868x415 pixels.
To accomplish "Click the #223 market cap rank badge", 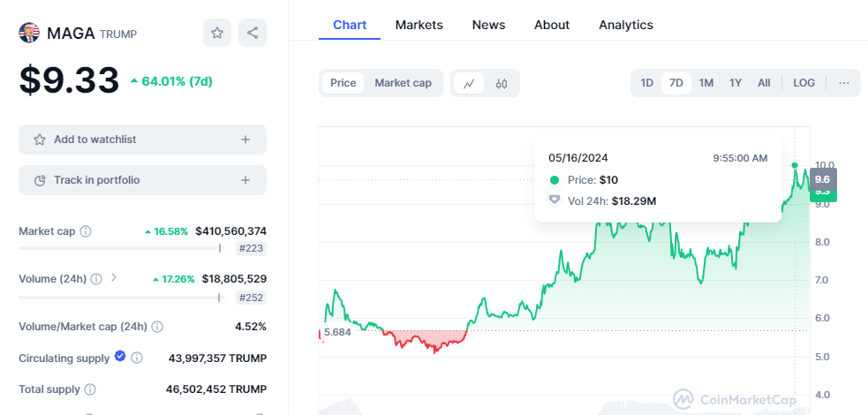I will point(251,249).
